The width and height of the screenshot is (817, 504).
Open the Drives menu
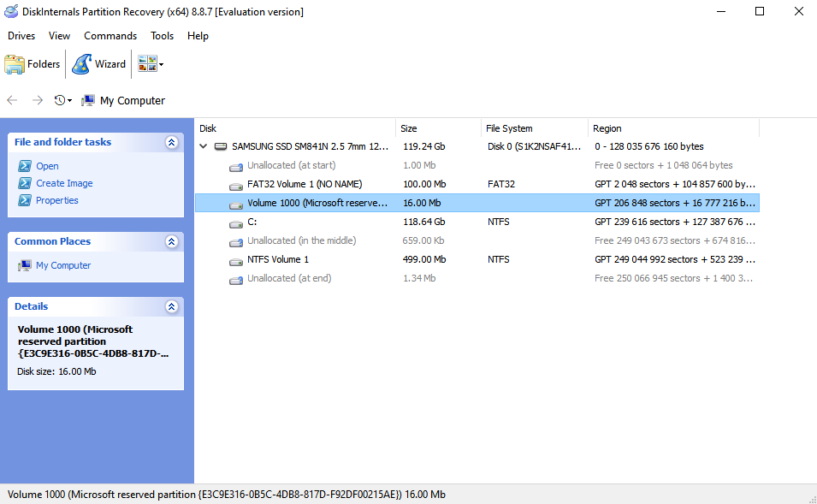(x=21, y=36)
